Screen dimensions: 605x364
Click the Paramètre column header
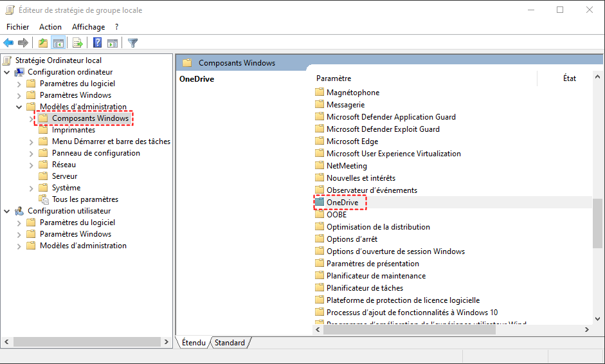tap(334, 78)
